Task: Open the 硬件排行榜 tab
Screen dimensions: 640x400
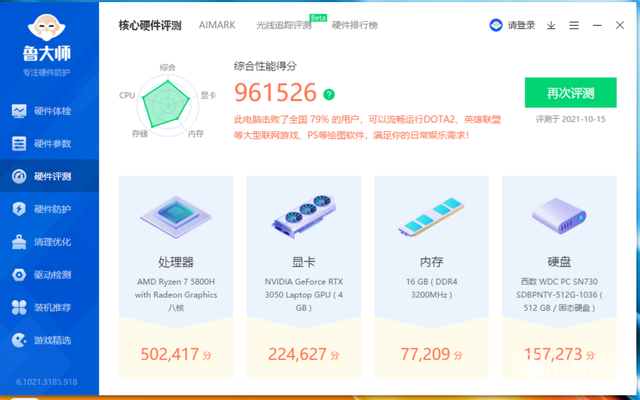Action: (355, 25)
